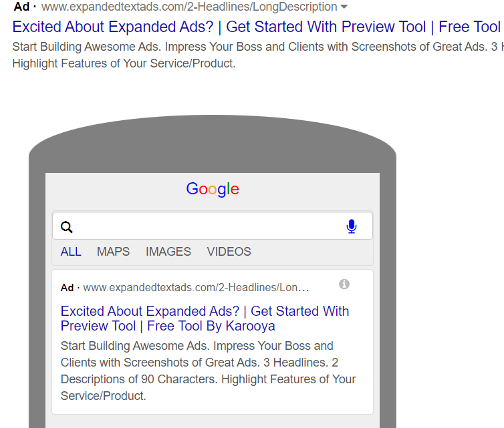Click the bold 'Ad' label in the desktop ad

coord(21,7)
